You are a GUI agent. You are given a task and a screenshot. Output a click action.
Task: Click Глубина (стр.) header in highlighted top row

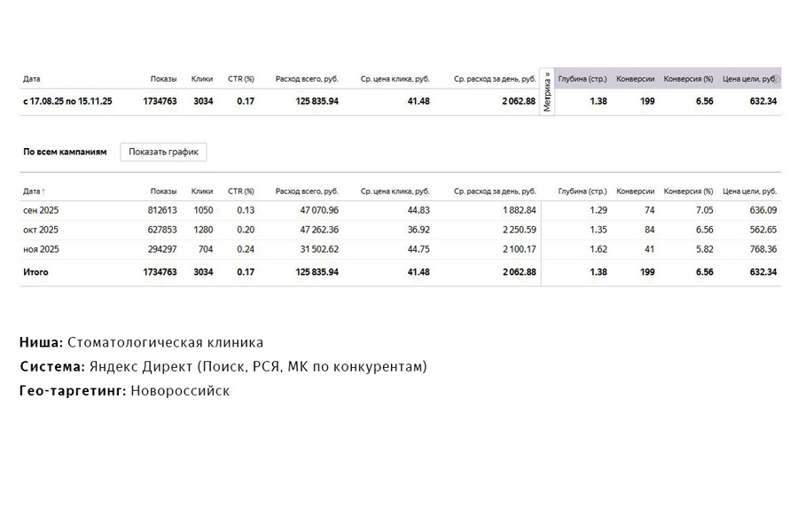(x=583, y=79)
